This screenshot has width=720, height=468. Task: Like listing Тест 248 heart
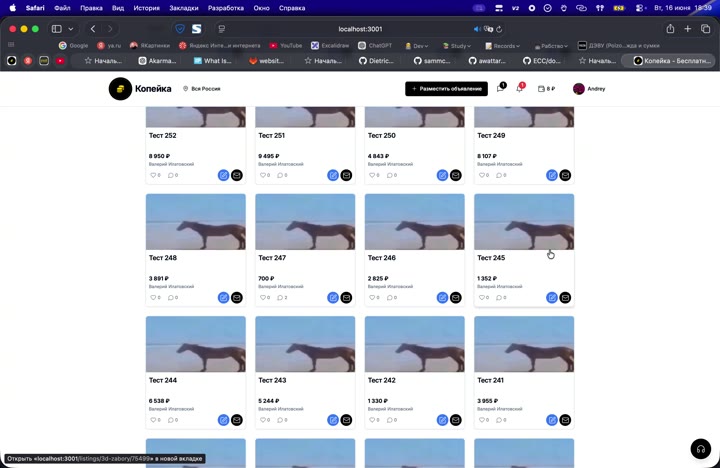click(x=153, y=298)
